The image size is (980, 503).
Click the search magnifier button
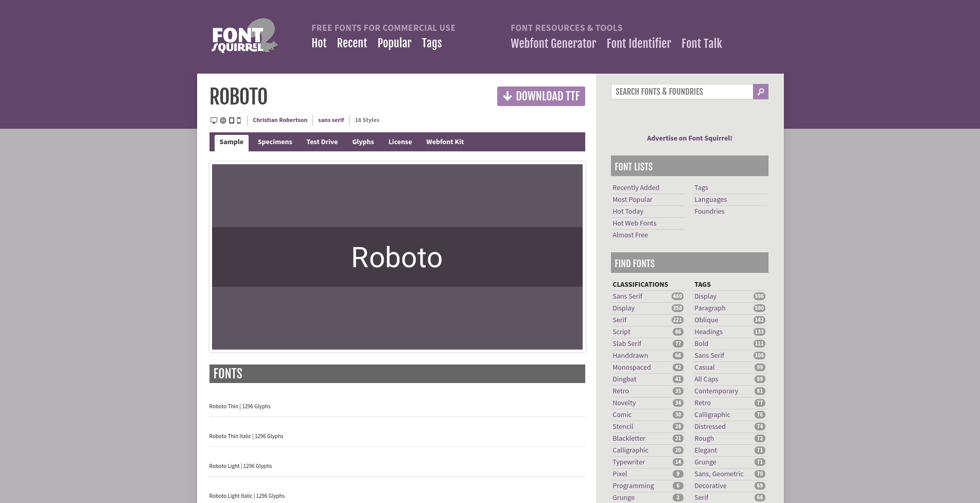[760, 92]
